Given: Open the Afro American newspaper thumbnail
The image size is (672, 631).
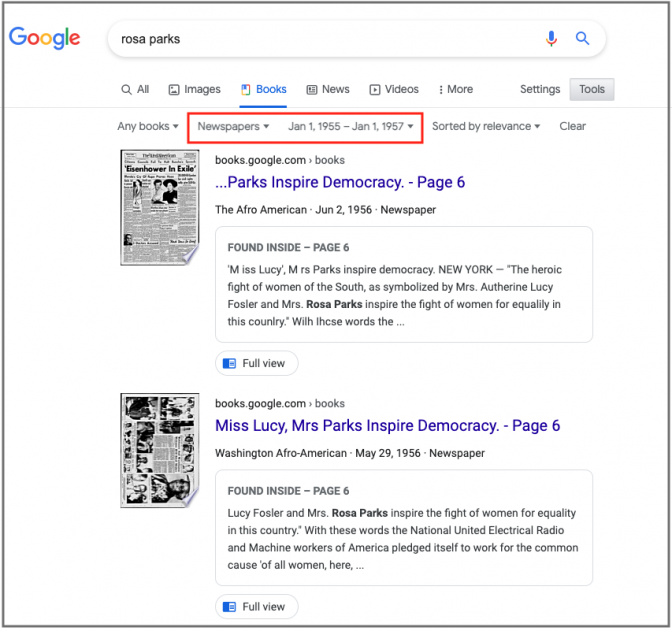Looking at the screenshot, I should tap(160, 207).
